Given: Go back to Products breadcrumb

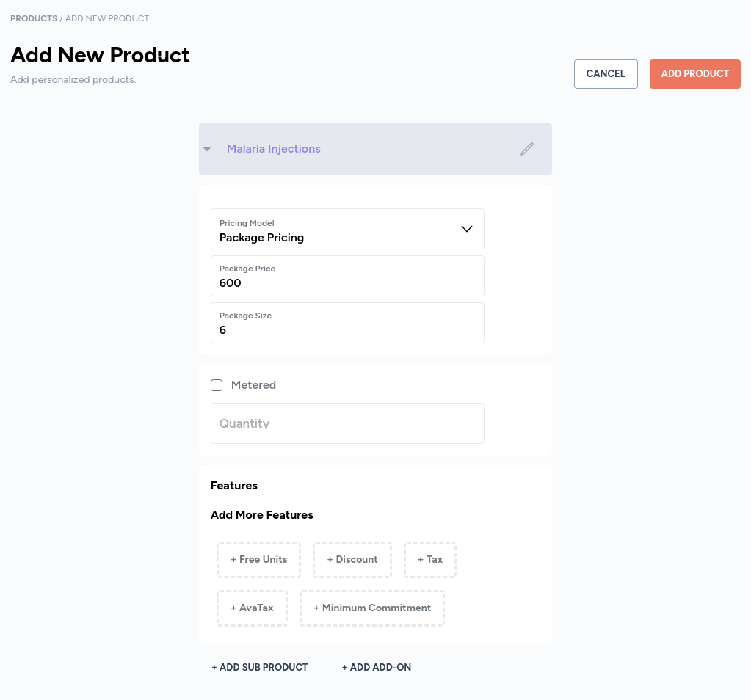Looking at the screenshot, I should coord(34,18).
